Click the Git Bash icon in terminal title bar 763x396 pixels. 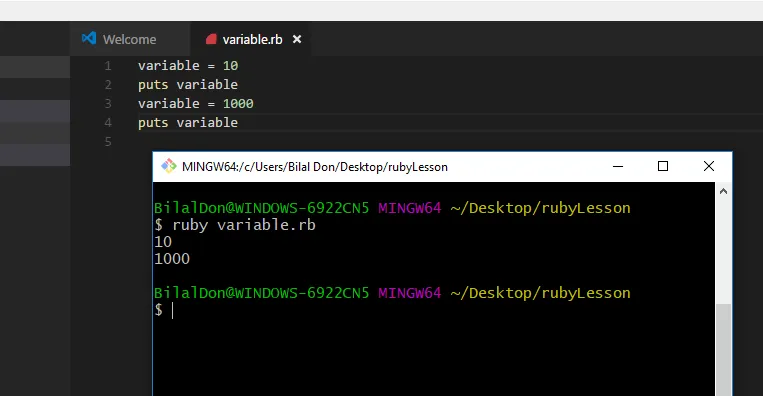[169, 166]
